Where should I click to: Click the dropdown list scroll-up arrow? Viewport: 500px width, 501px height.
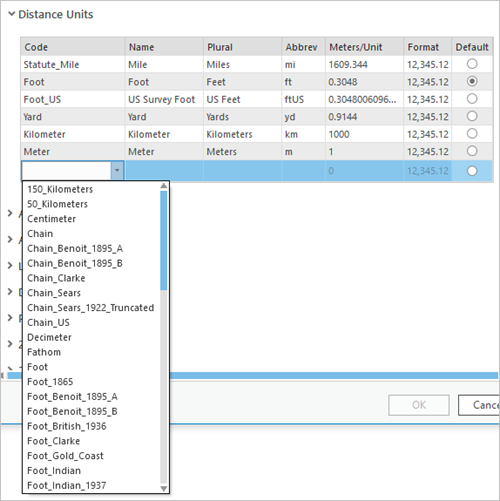click(164, 186)
